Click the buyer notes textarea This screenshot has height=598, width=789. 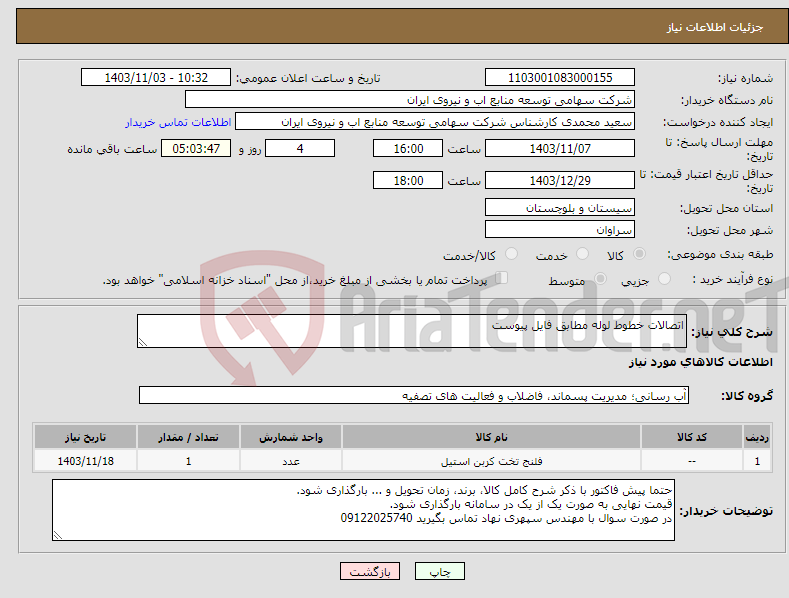tap(363, 510)
